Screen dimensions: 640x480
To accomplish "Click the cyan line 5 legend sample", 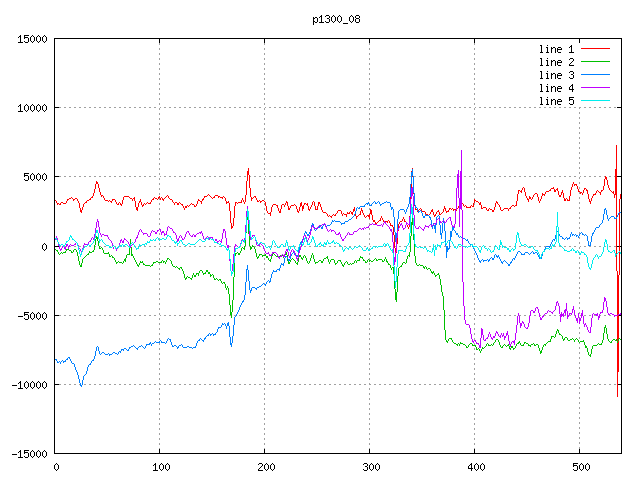I will (595, 101).
